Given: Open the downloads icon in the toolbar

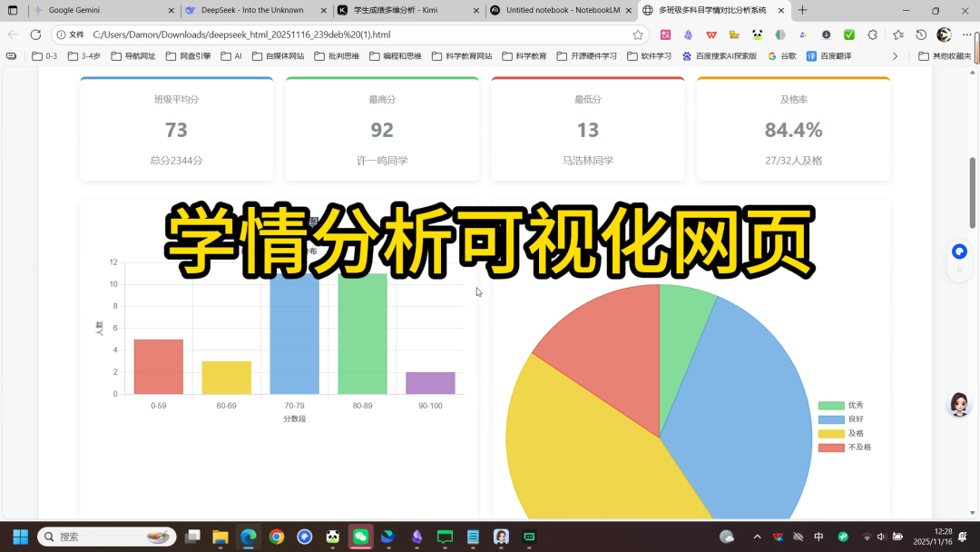Looking at the screenshot, I should tap(827, 34).
